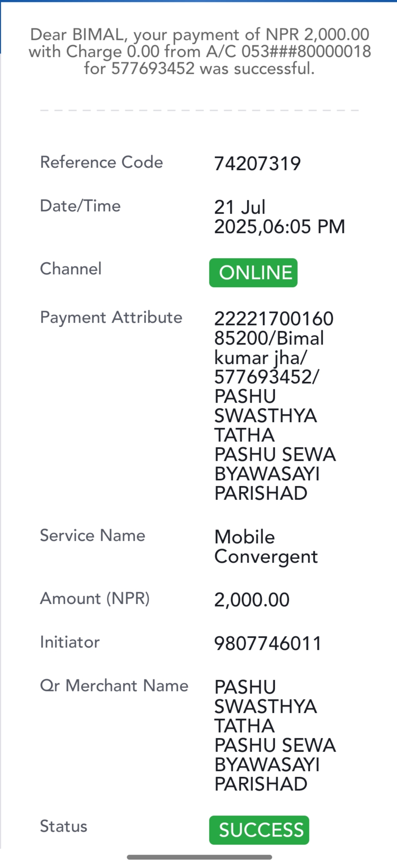Image resolution: width=397 pixels, height=868 pixels.
Task: Tap the home indicator bar at bottom
Action: 199,857
